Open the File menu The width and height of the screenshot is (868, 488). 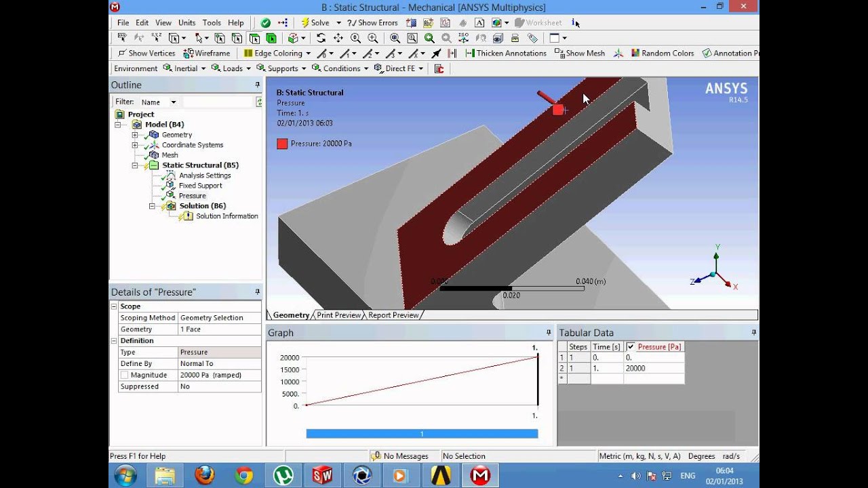click(123, 22)
